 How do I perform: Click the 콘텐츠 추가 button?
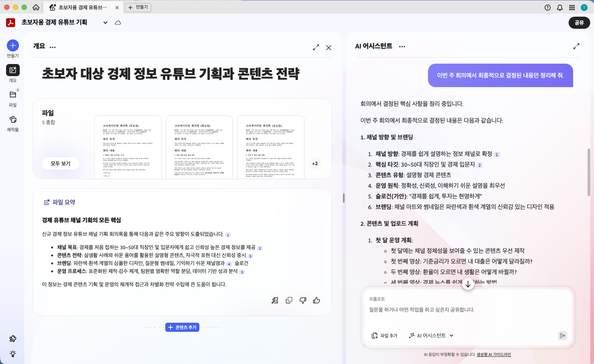[182, 327]
